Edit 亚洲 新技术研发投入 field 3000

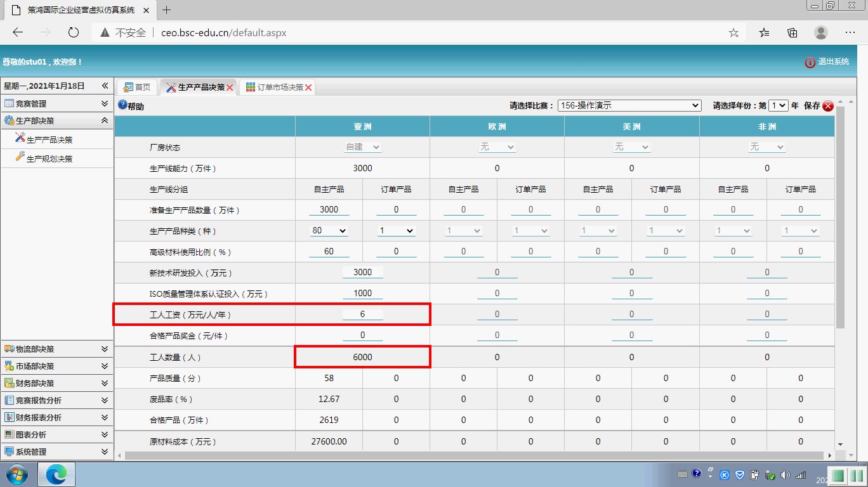pos(362,272)
